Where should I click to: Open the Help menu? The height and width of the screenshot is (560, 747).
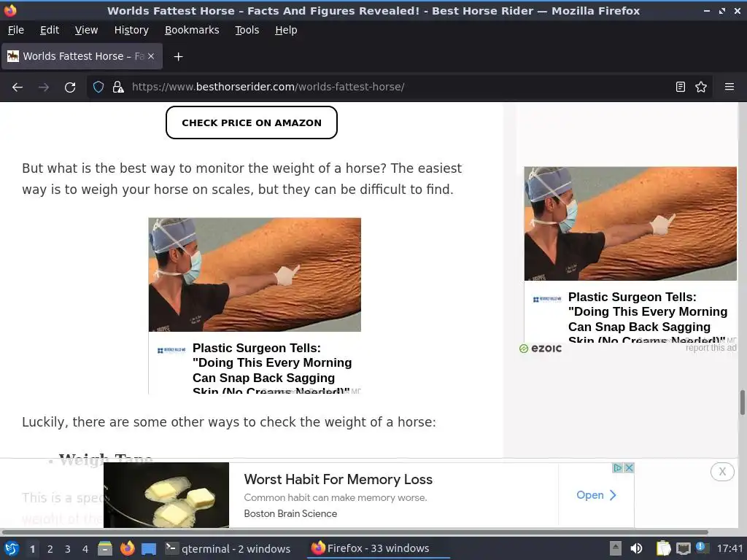pyautogui.click(x=286, y=30)
